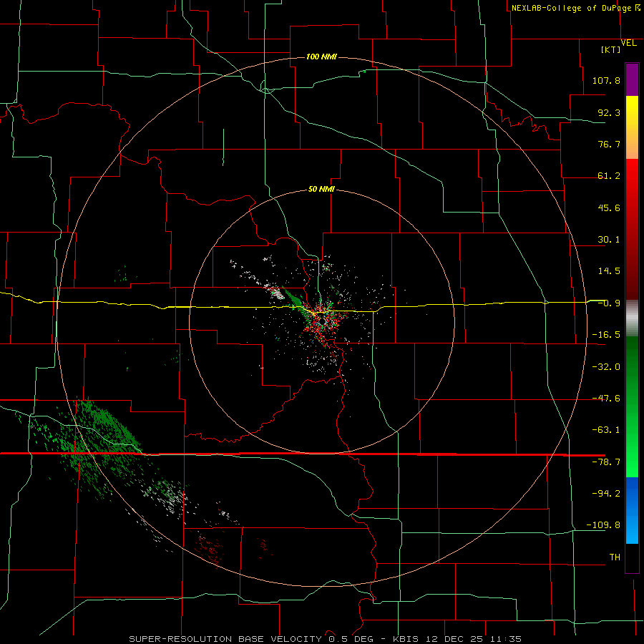This screenshot has width=644, height=644.
Task: Click the 14.5 velocity scale value
Action: pyautogui.click(x=609, y=271)
